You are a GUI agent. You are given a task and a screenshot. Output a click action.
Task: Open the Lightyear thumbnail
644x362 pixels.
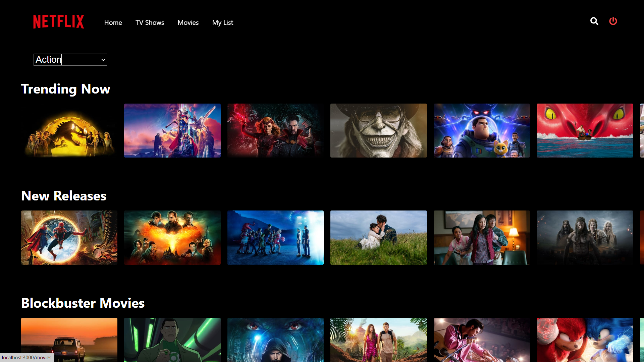coord(482,130)
